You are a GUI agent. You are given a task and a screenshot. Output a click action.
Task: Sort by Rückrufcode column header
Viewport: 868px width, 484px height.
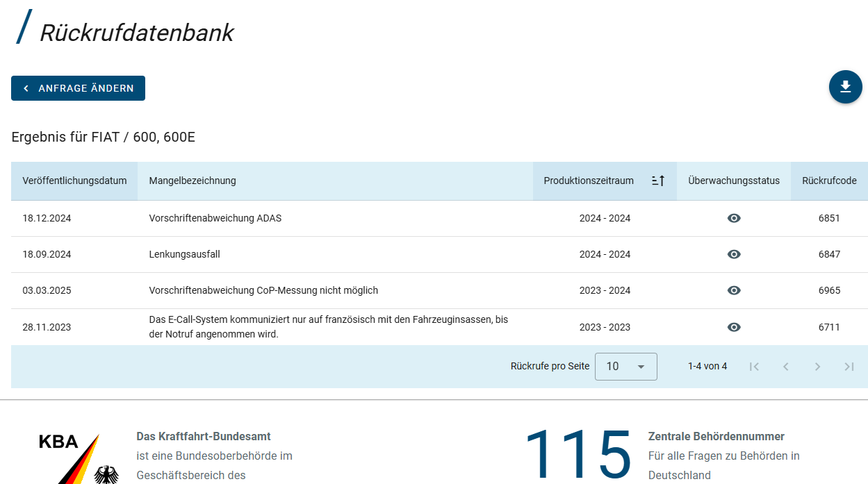pos(829,181)
